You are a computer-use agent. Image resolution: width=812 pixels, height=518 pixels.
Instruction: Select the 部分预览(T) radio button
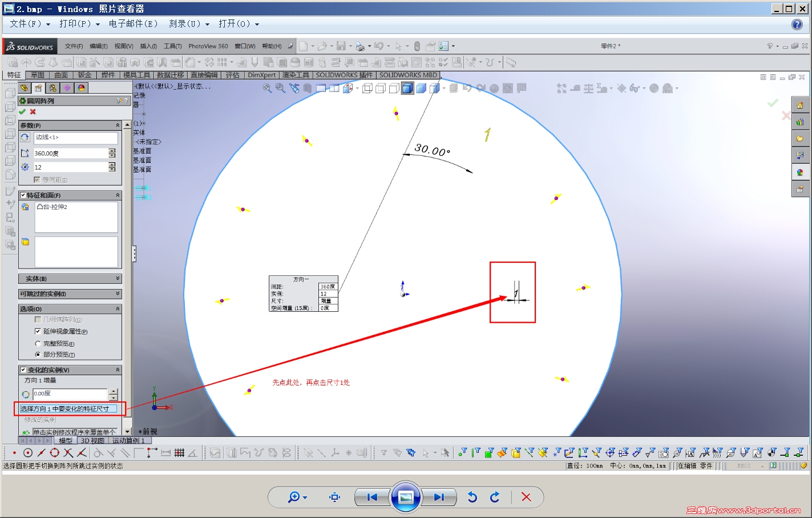pos(38,355)
